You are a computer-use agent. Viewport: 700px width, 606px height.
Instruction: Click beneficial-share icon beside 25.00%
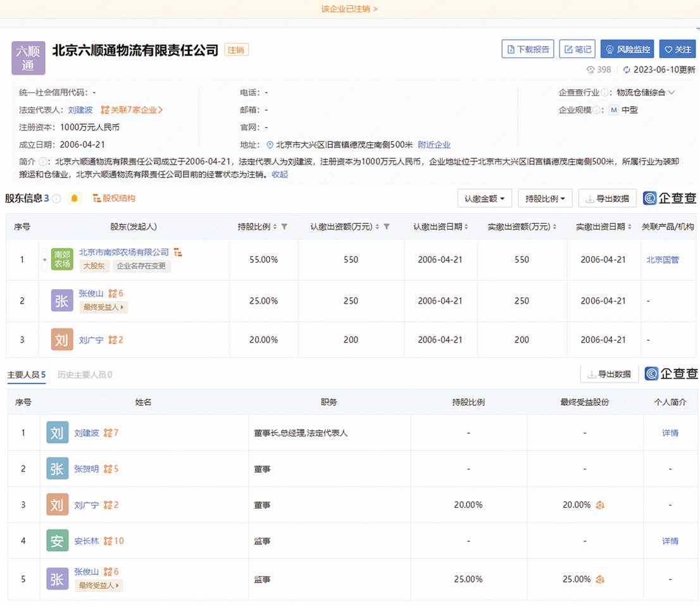coord(600,579)
